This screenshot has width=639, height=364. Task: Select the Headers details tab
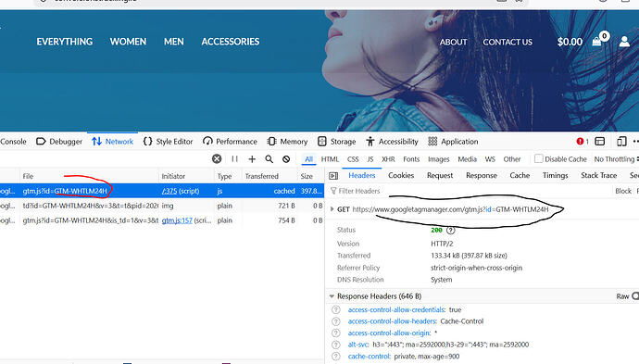361,175
